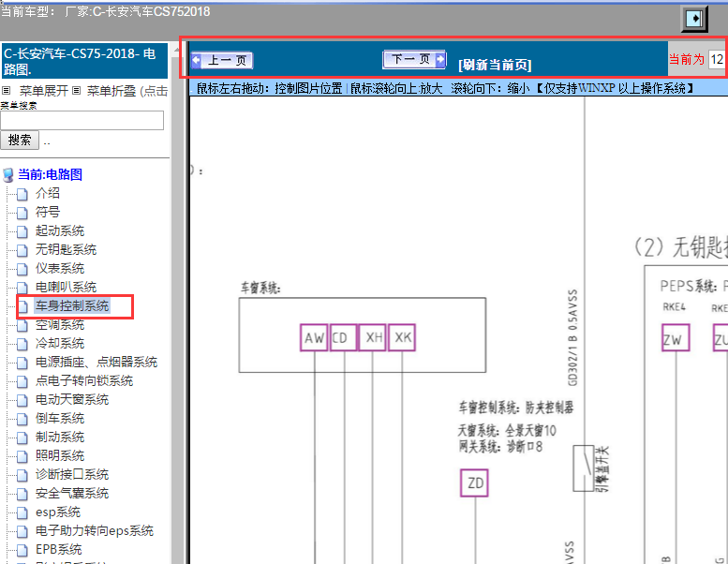Click the page icon next to esp系统

(22, 512)
